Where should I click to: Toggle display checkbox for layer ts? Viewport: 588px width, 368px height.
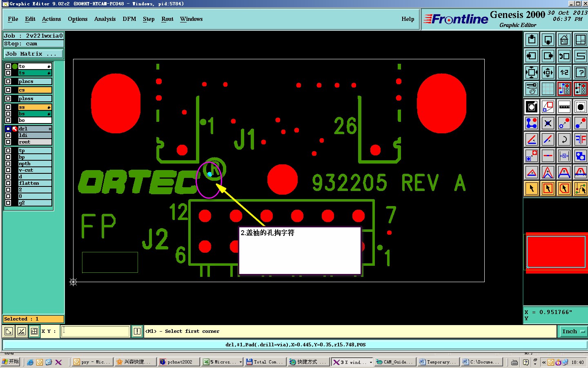(x=8, y=73)
